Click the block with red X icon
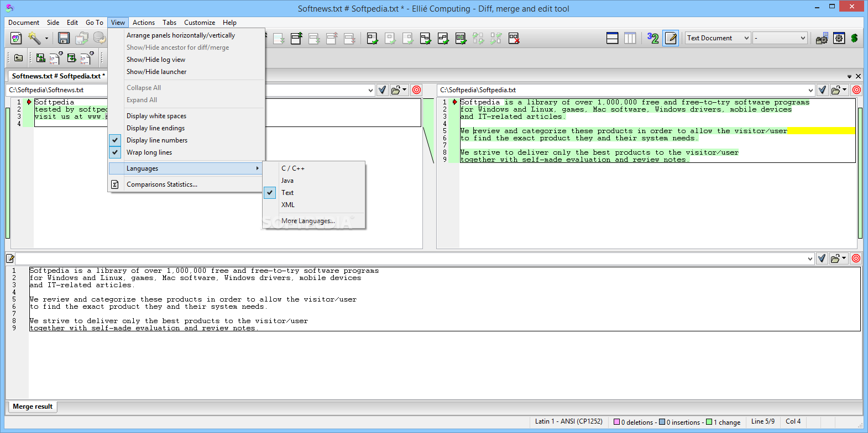 [x=514, y=38]
